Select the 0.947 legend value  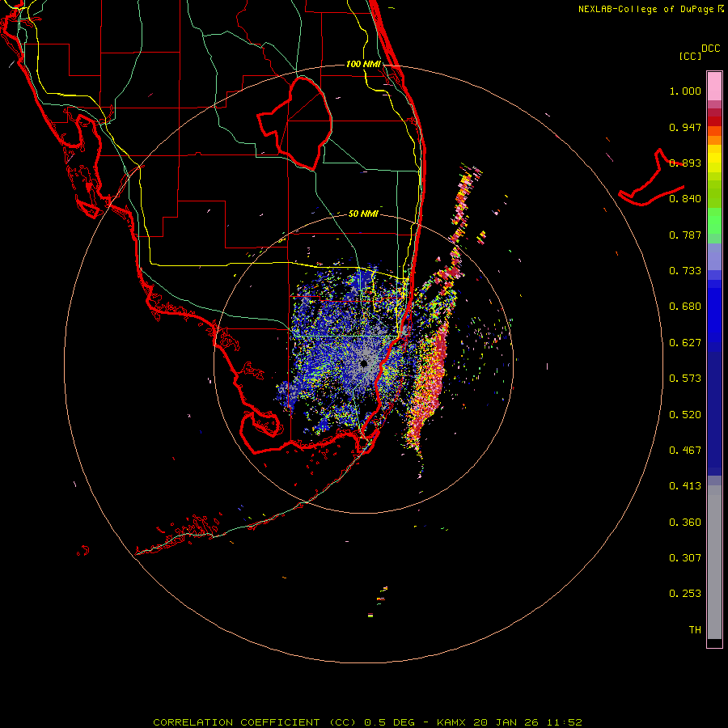pyautogui.click(x=685, y=127)
